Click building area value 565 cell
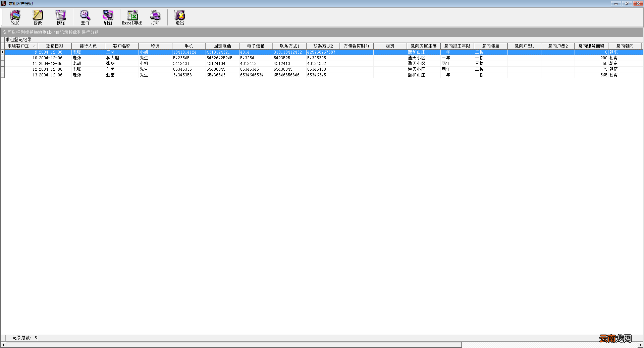Screen dimensions: 644x348 pos(591,75)
